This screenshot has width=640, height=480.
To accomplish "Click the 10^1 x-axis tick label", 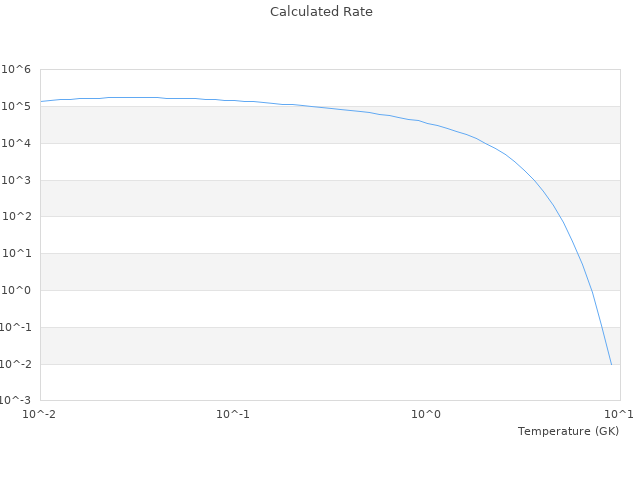I will tap(619, 414).
